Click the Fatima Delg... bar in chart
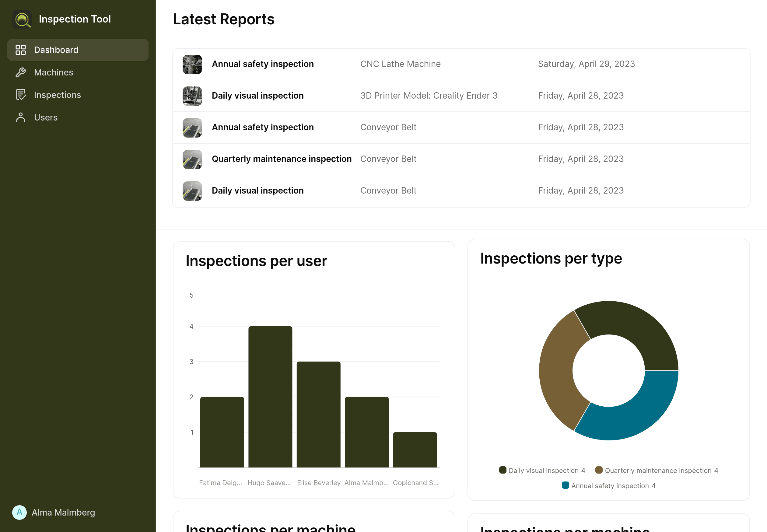Screen dimensions: 767x532 [x=222, y=432]
